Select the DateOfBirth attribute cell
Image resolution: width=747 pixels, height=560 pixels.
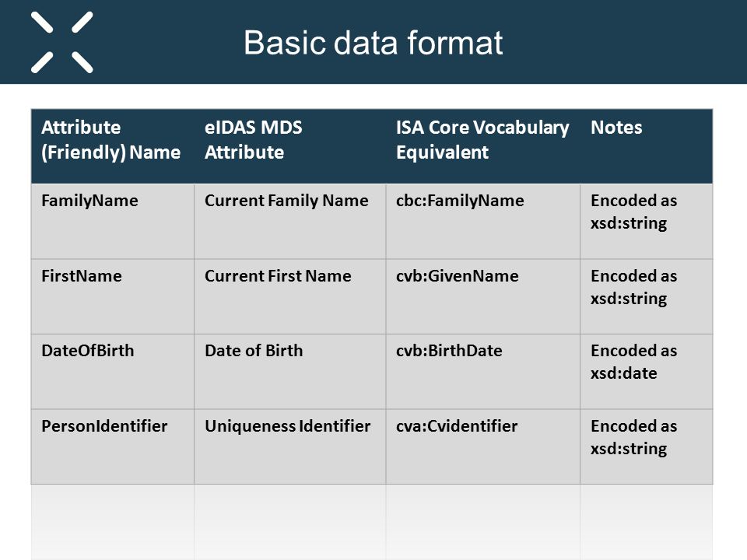tap(113, 372)
